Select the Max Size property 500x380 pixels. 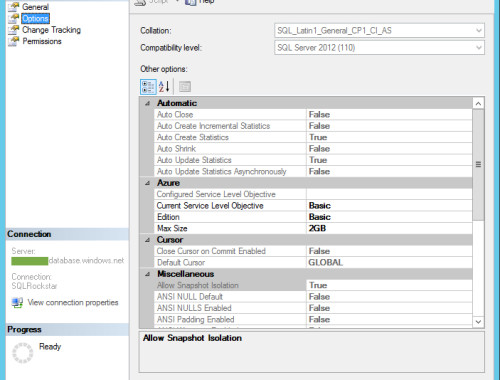pyautogui.click(x=313, y=228)
